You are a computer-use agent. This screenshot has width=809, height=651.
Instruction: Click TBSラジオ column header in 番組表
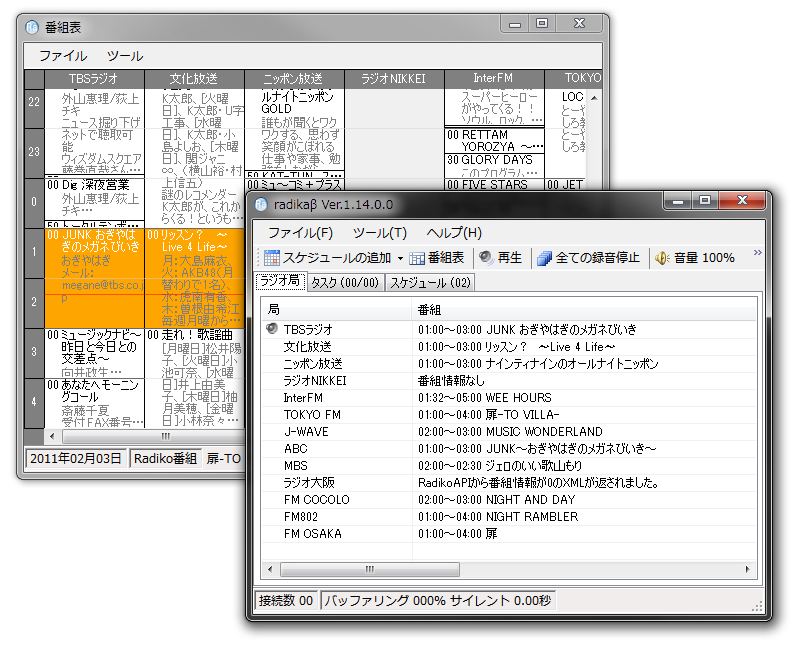(x=94, y=79)
